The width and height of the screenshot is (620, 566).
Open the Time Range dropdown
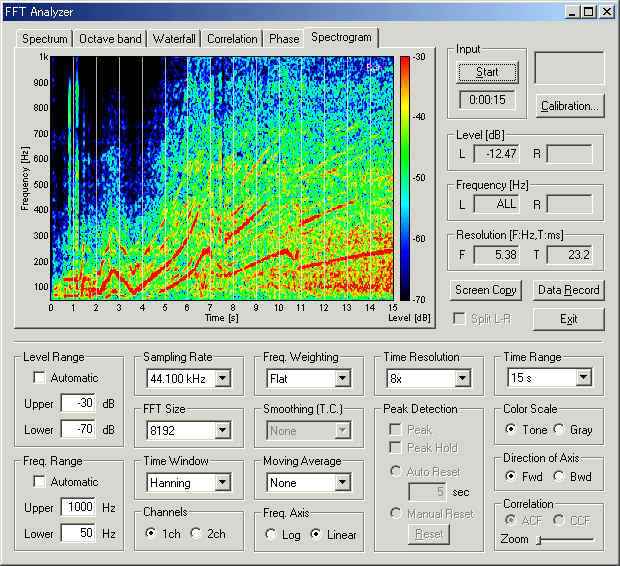583,377
